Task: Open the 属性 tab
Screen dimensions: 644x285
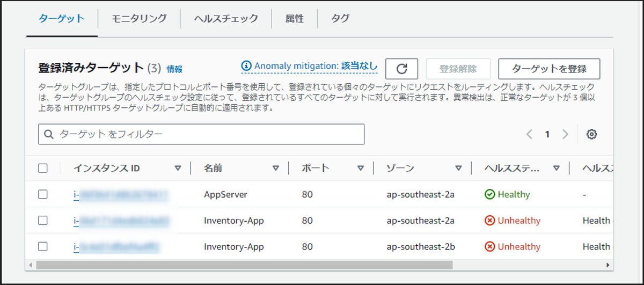Action: coord(295,18)
